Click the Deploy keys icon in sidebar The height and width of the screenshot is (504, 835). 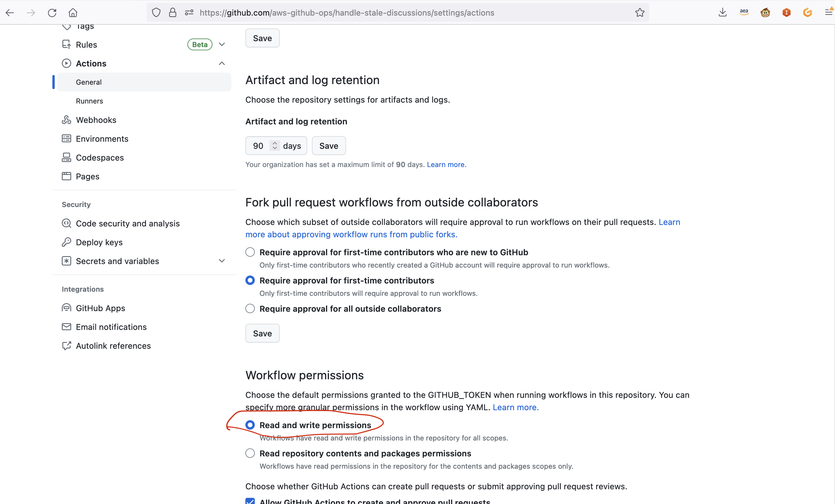[x=67, y=242]
